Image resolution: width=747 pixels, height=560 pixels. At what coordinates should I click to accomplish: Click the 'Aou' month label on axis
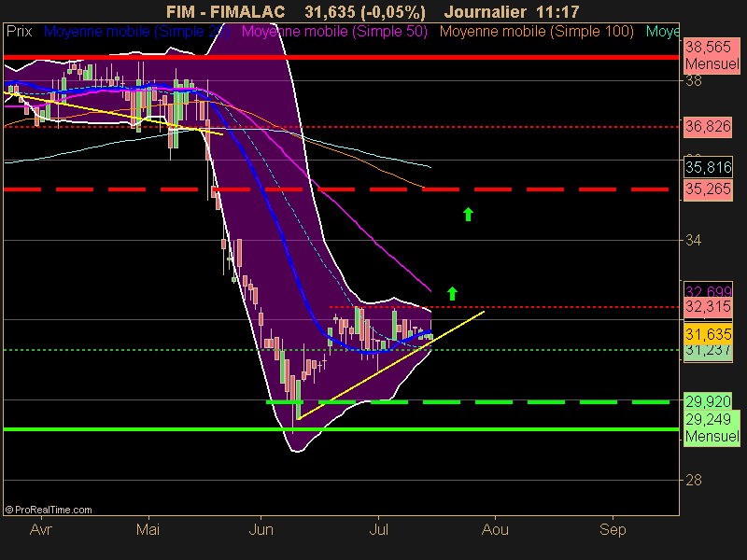tap(495, 529)
